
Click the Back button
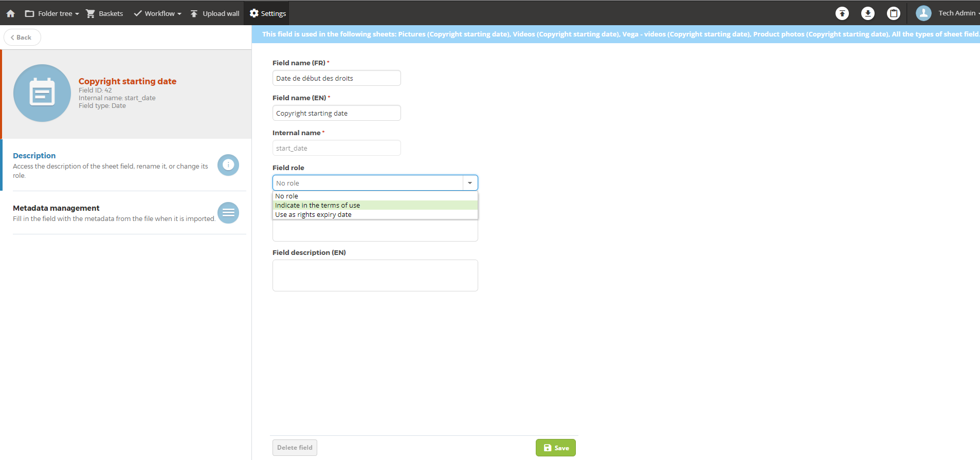point(22,37)
